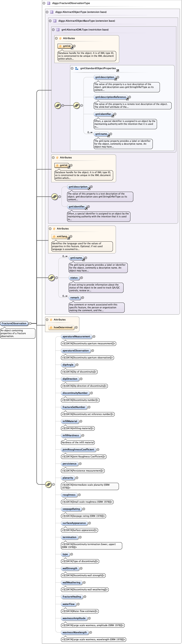The height and width of the screenshot is (644, 182).
Task: Expand the howDetermined attribute
Action: tap(76, 327)
